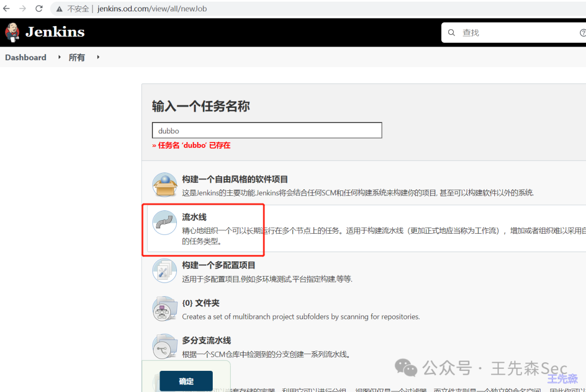Click the Jenkins butler logo icon

tap(12, 32)
